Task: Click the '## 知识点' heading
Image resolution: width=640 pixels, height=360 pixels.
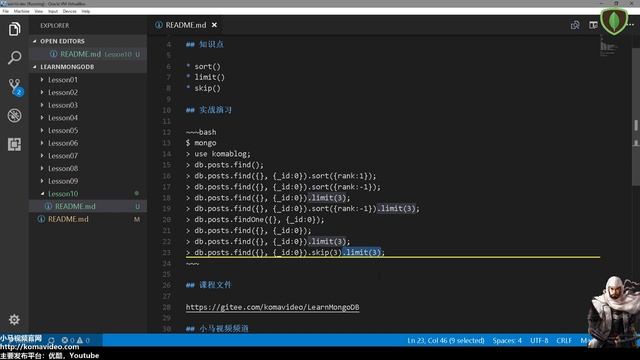Action: (205, 44)
